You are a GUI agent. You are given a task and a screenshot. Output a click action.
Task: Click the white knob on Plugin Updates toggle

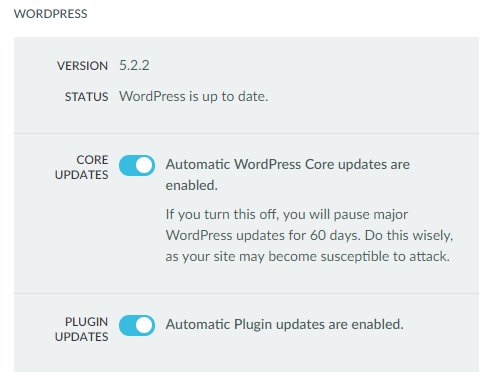(x=144, y=325)
